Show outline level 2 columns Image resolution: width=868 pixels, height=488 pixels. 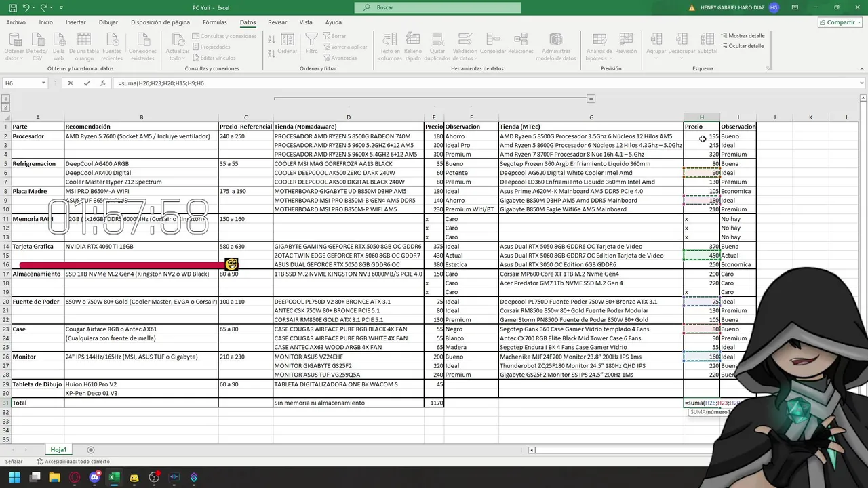pyautogui.click(x=6, y=107)
